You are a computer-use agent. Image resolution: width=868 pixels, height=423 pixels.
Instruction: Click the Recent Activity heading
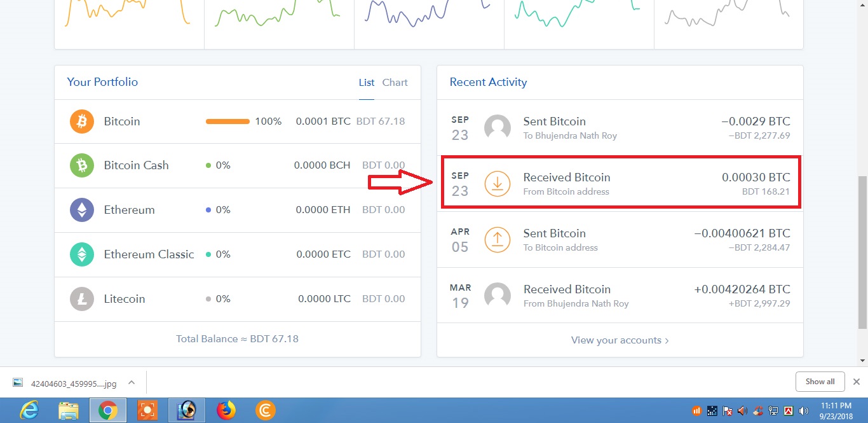coord(488,82)
